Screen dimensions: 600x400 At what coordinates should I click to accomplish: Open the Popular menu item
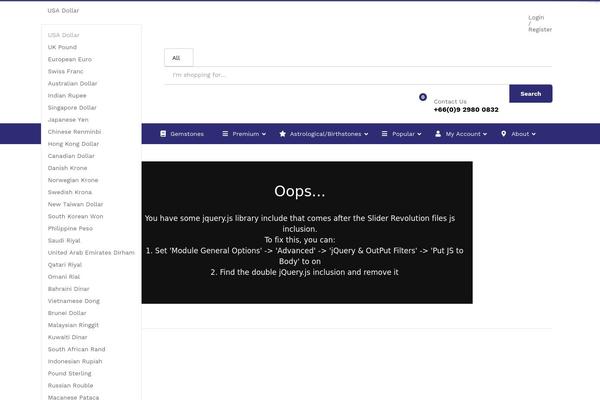(401, 134)
